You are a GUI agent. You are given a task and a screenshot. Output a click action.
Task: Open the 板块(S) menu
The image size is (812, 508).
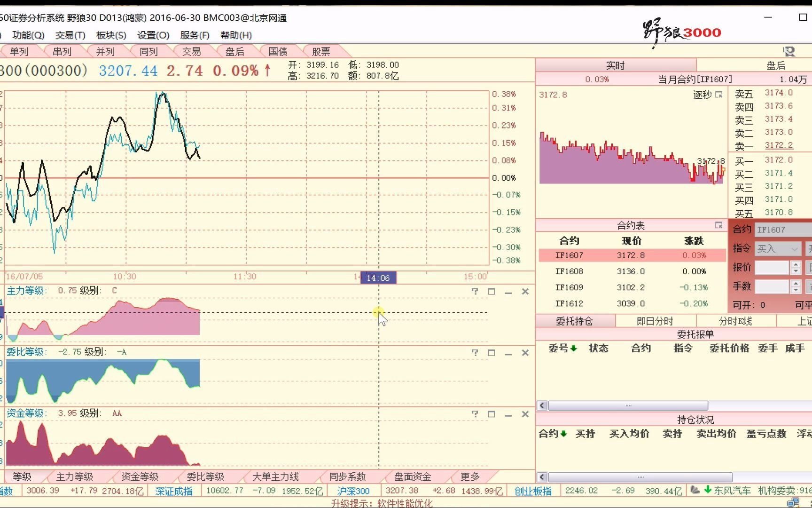click(111, 35)
